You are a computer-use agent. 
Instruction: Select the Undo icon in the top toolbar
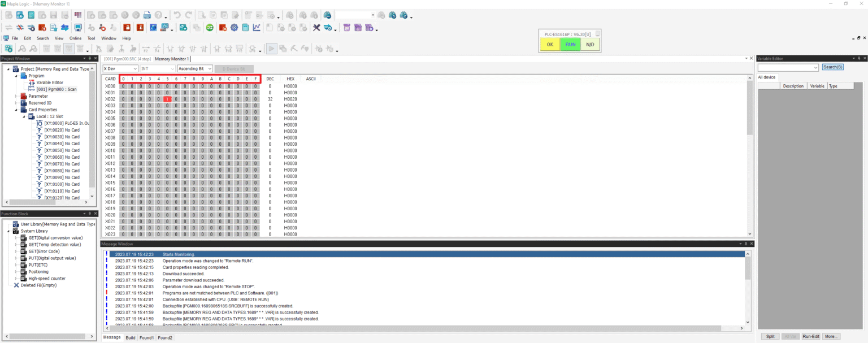pyautogui.click(x=178, y=15)
